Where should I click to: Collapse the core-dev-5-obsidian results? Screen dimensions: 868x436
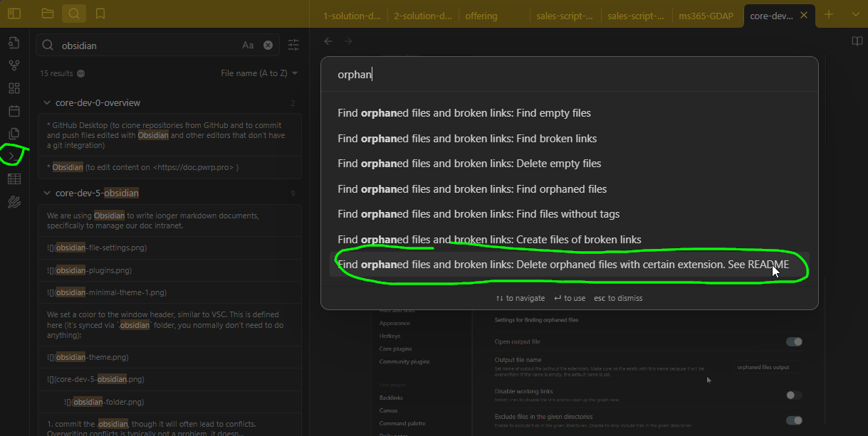pyautogui.click(x=47, y=193)
